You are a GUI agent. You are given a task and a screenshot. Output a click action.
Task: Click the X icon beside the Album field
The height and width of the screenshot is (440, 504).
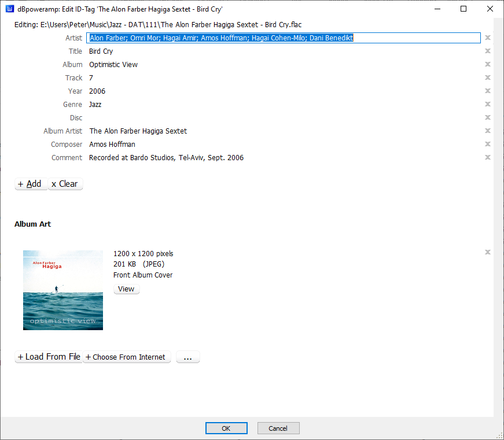pyautogui.click(x=488, y=65)
